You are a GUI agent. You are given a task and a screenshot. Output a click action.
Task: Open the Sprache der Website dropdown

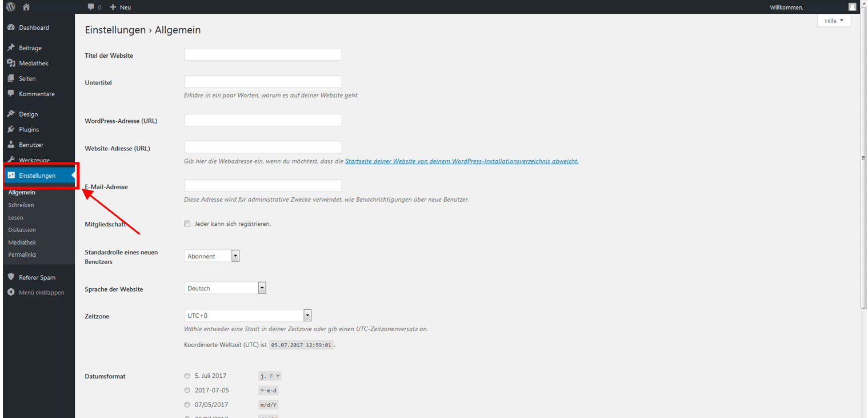(x=225, y=288)
